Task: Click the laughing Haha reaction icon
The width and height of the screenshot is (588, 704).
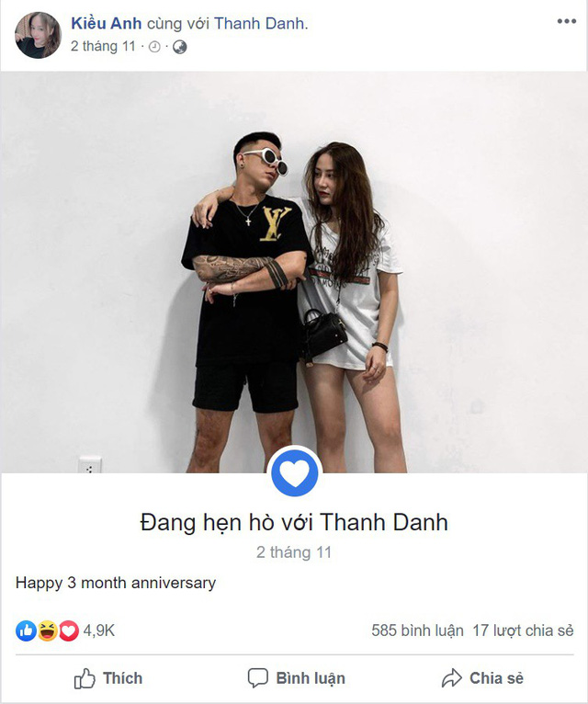Action: click(x=47, y=630)
